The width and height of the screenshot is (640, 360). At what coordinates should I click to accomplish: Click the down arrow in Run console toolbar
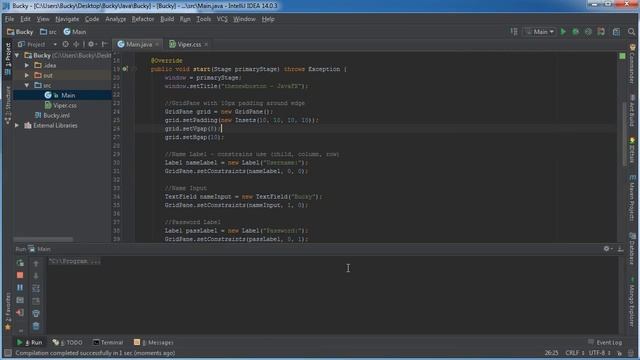pos(36,276)
